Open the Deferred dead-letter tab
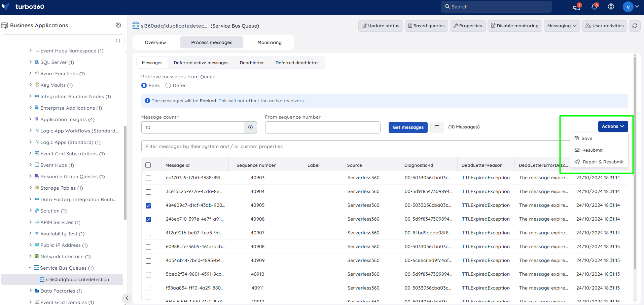The height and width of the screenshot is (305, 644). click(297, 63)
